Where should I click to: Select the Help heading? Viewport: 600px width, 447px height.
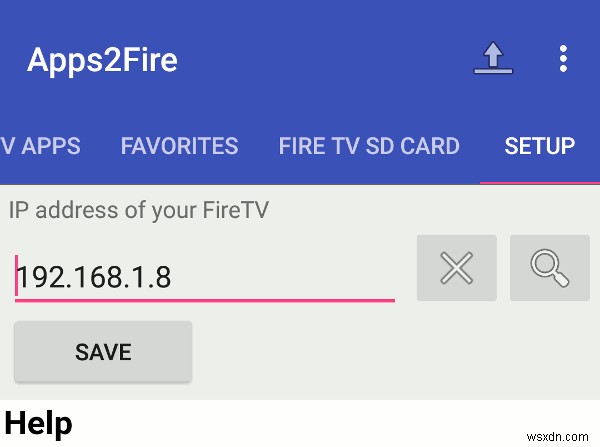click(x=39, y=424)
